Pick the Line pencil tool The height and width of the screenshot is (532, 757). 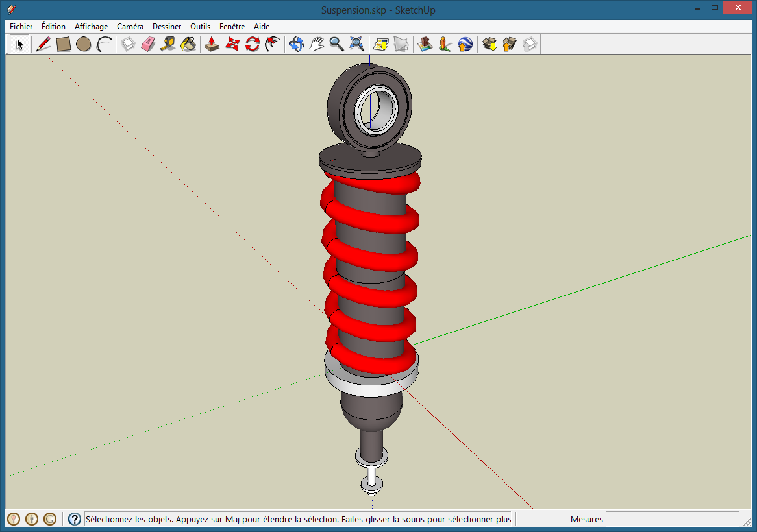click(43, 44)
